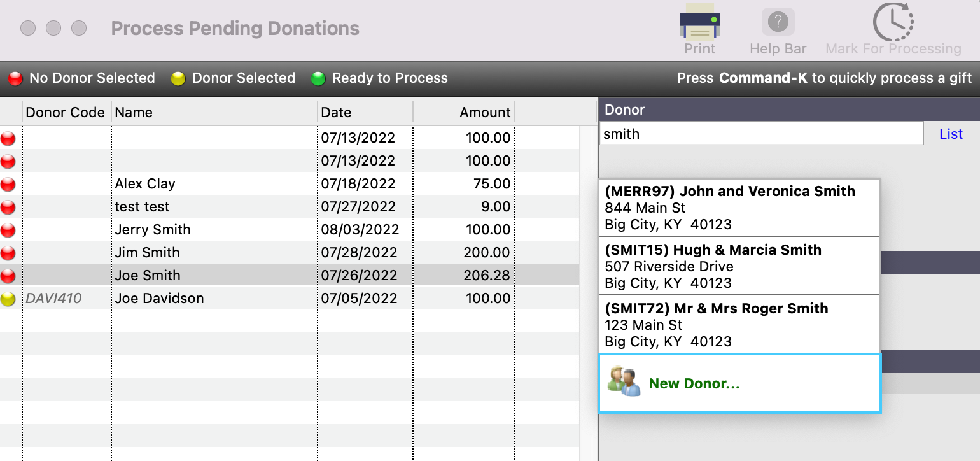This screenshot has width=980, height=461.
Task: Click red status dot for Jerry Smith
Action: click(8, 230)
